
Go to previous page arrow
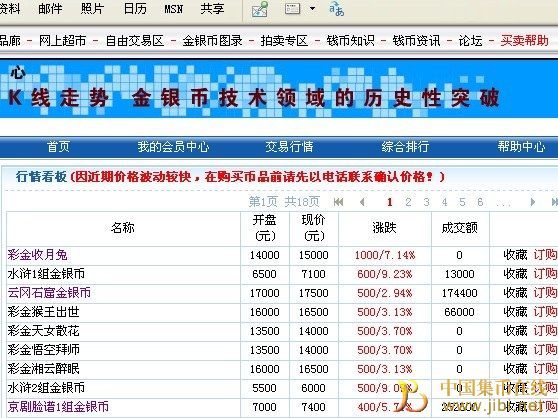point(362,202)
